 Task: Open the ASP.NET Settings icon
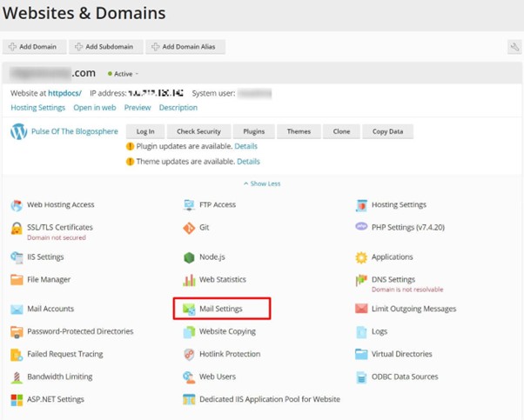[17, 400]
